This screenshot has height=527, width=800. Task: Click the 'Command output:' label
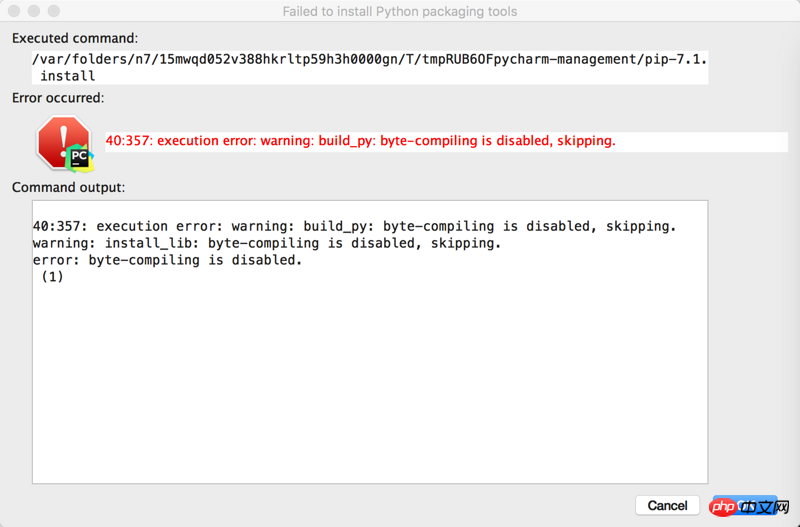point(68,187)
